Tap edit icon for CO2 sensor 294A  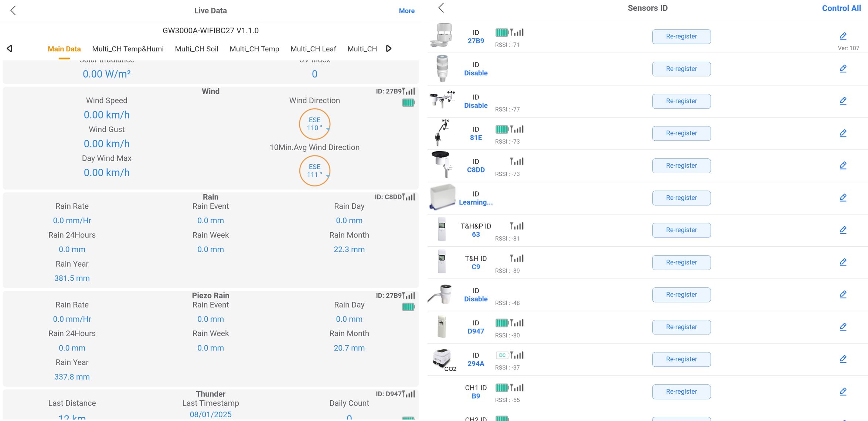(x=843, y=359)
